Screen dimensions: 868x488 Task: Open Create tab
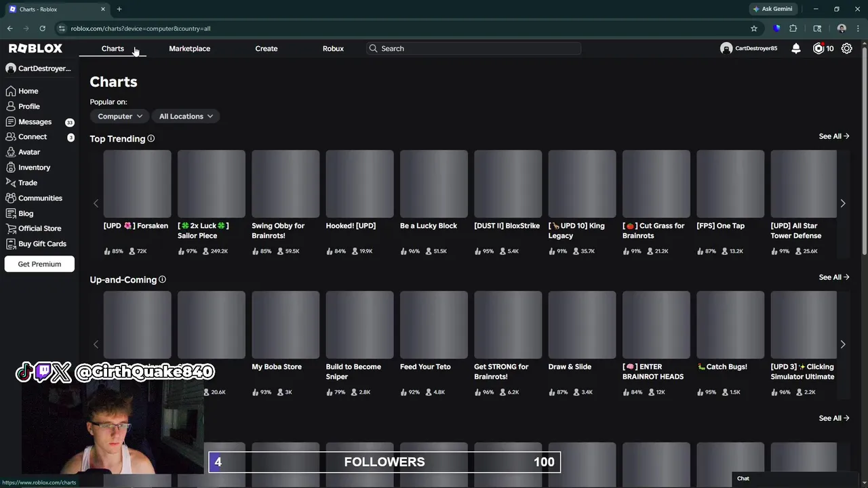(x=266, y=48)
